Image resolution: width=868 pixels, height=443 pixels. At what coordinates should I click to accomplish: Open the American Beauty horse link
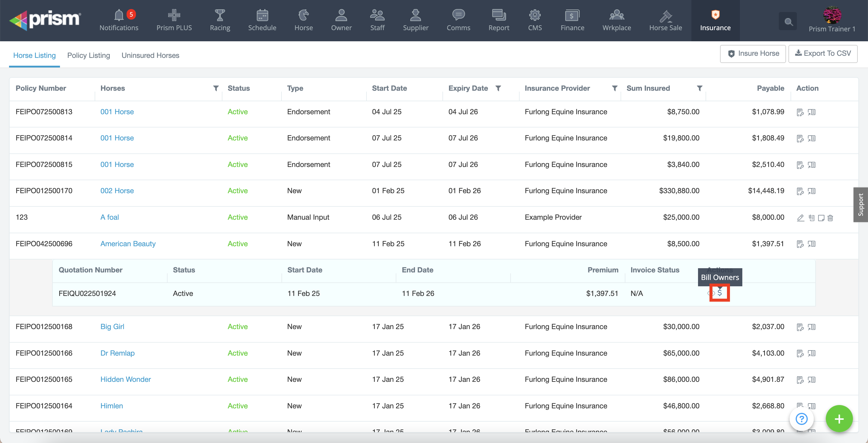[x=128, y=243]
